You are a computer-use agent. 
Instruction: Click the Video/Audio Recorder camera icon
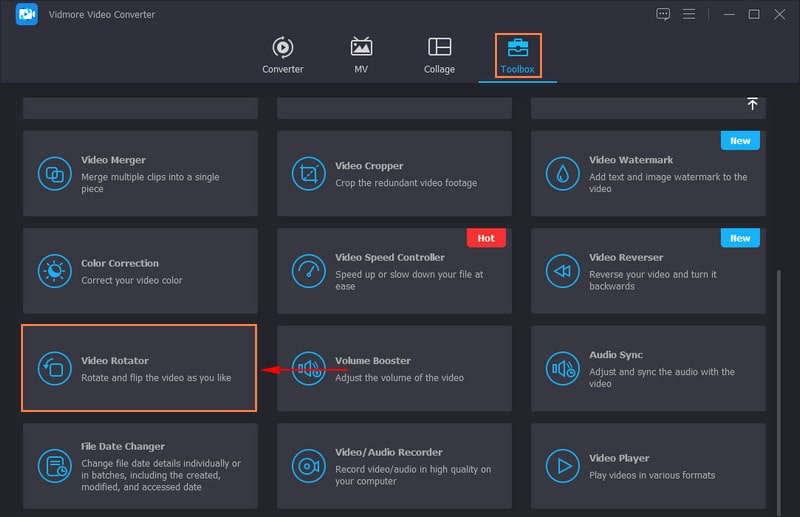(309, 465)
